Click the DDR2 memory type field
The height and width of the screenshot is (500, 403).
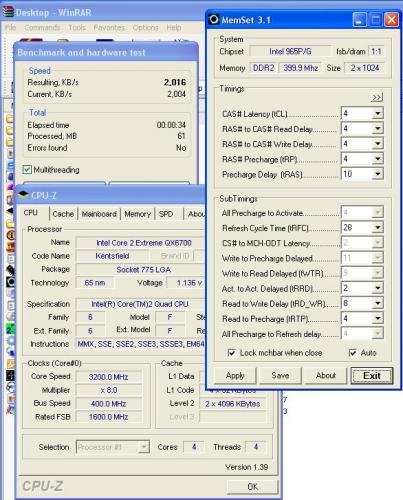(x=263, y=68)
